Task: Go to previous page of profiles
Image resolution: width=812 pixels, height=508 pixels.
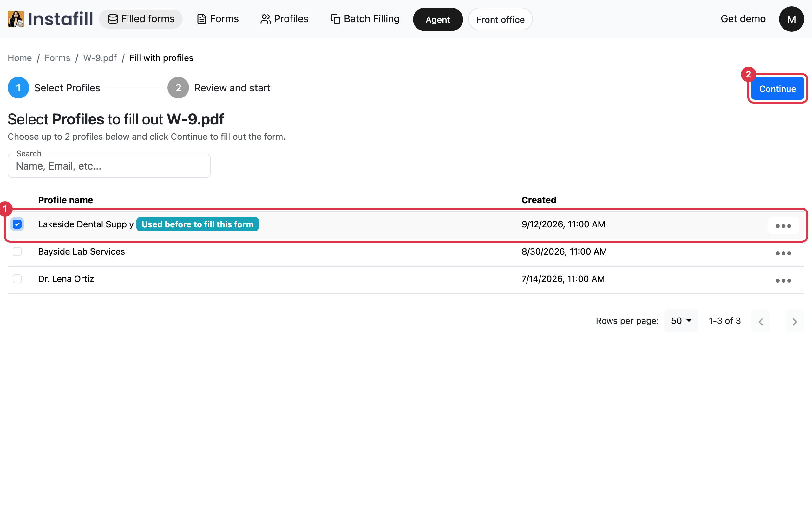Action: tap(760, 321)
